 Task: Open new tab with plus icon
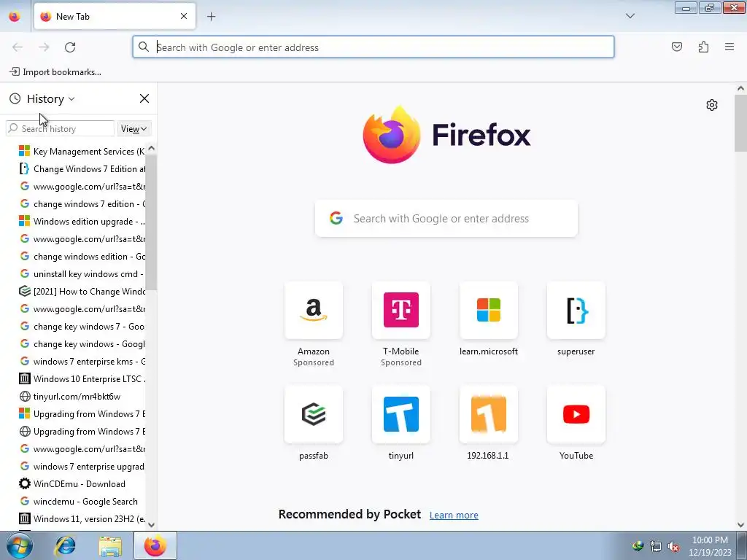click(x=211, y=17)
